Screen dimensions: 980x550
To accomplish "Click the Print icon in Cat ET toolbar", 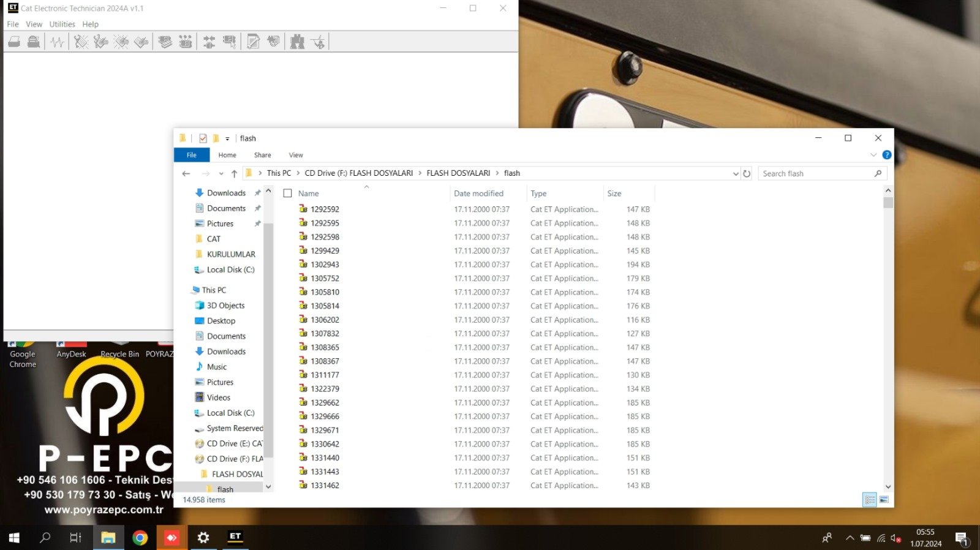I will [x=14, y=42].
